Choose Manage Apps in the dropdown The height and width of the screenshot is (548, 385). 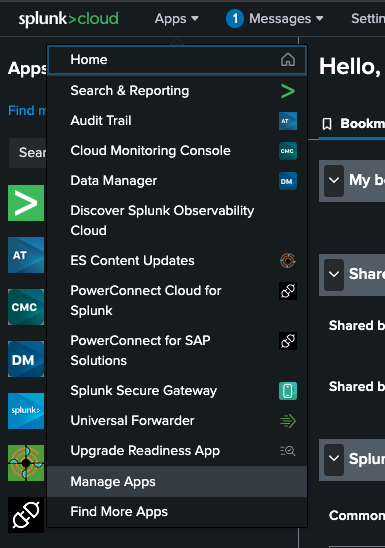point(177,482)
